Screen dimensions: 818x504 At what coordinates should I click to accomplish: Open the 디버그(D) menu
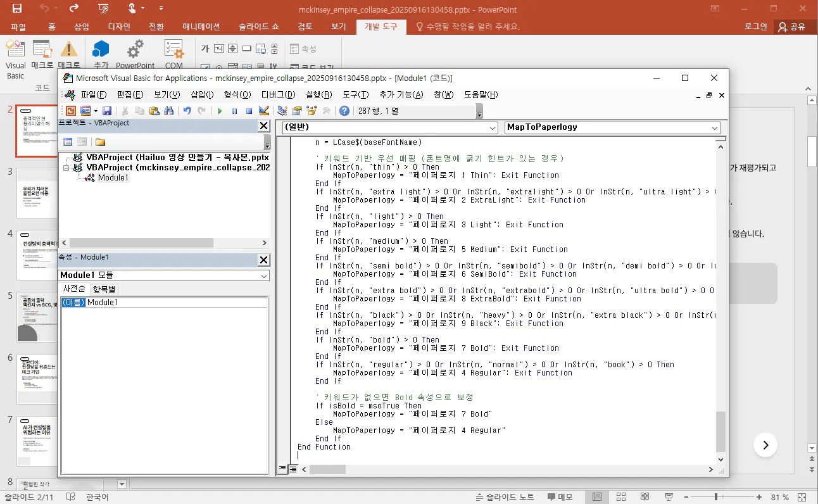[278, 95]
